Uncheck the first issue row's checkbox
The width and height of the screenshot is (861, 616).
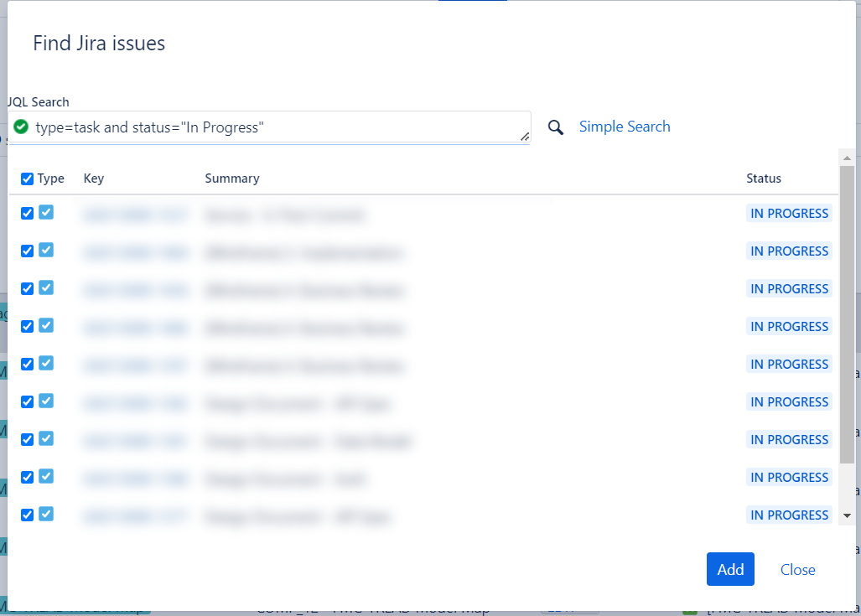[x=28, y=213]
